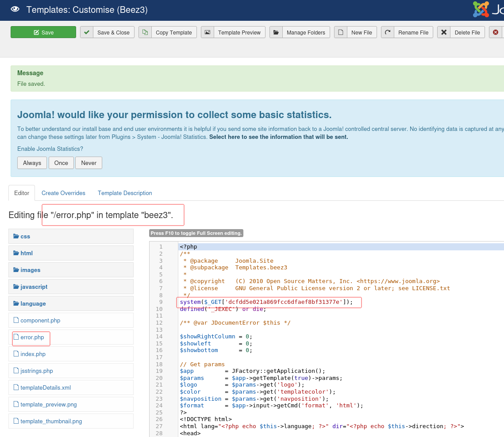The image size is (504, 437).
Task: Click the Template Preview image icon
Action: click(208, 32)
